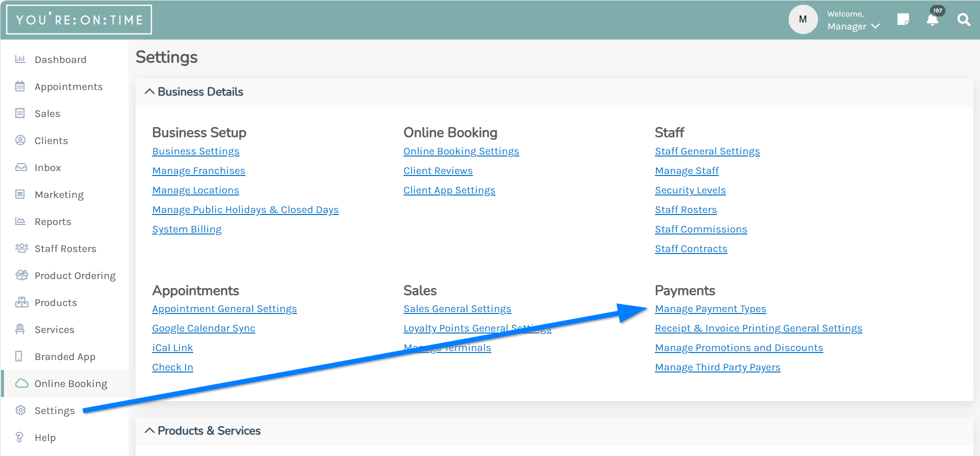Go to Dashboard in sidebar
980x456 pixels.
coord(61,59)
